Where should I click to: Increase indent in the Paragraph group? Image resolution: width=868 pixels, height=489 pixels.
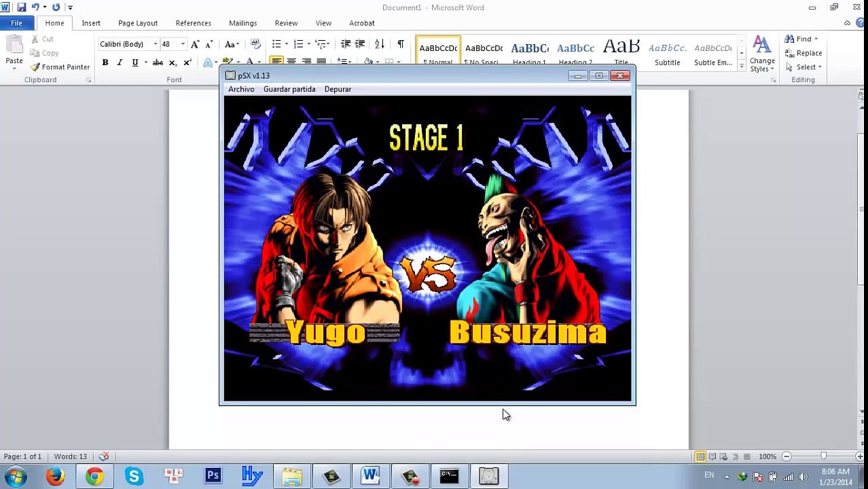(x=360, y=44)
